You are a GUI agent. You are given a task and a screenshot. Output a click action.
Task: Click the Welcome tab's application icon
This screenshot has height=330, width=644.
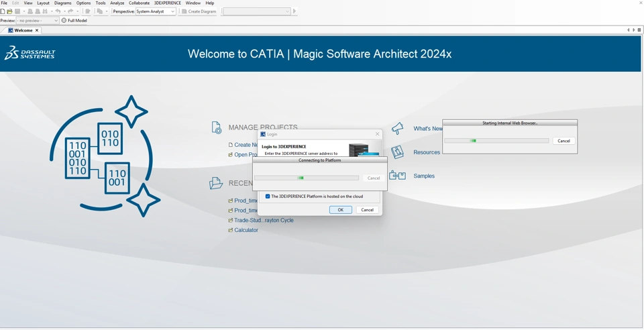(10, 30)
